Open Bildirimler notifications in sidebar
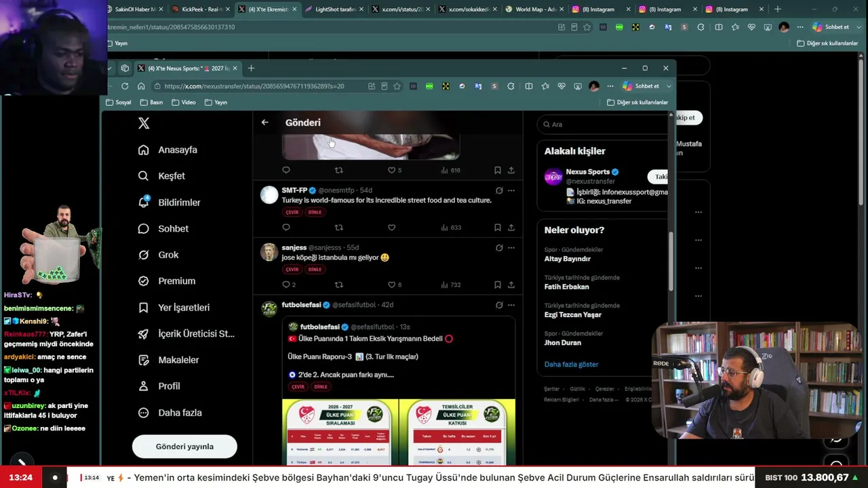 [x=169, y=203]
